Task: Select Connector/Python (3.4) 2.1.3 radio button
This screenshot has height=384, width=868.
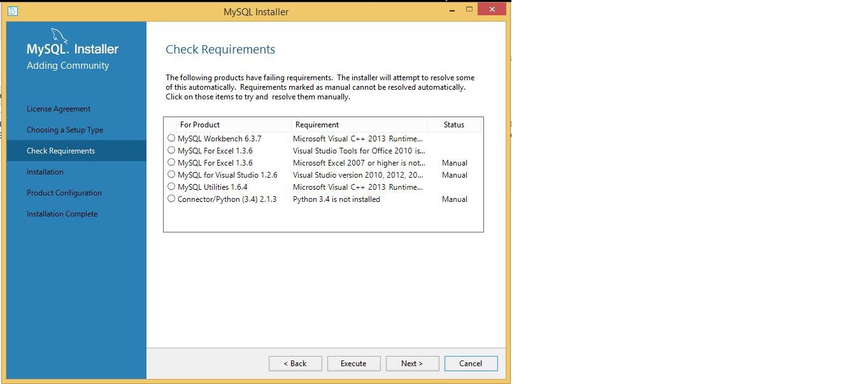Action: pyautogui.click(x=171, y=199)
